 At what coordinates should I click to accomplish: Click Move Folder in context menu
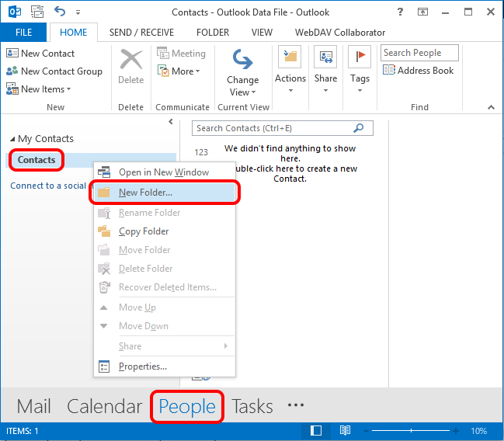(x=165, y=250)
